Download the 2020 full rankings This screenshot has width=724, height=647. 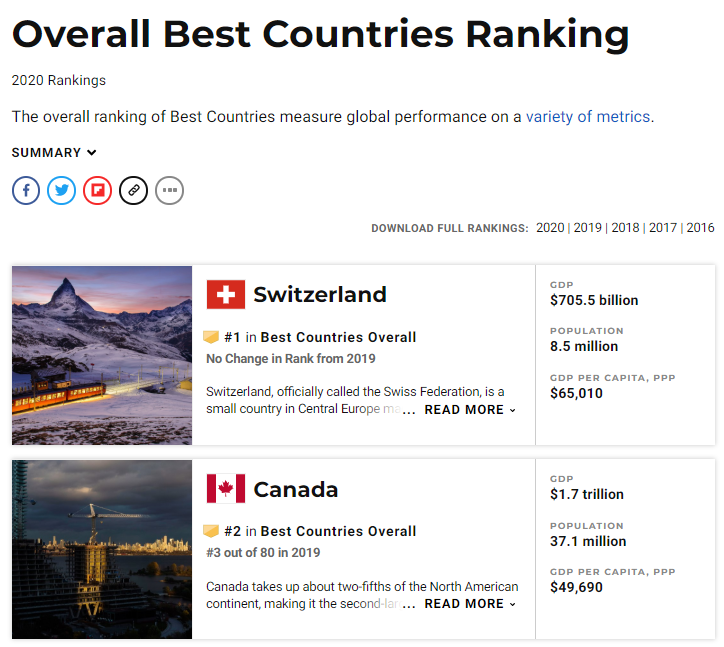(x=550, y=228)
